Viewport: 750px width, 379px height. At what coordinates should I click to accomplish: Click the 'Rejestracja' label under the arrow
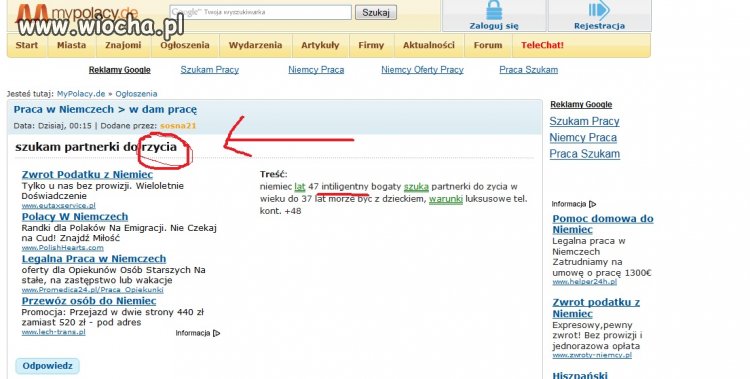[x=599, y=26]
